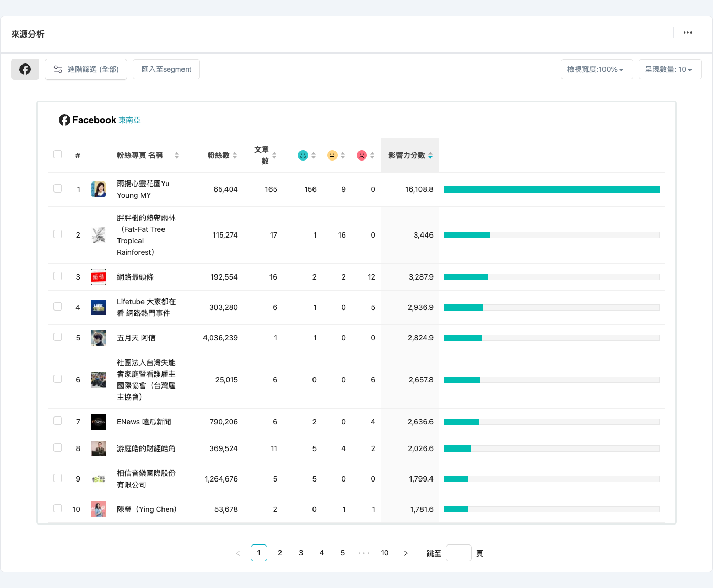Click the 網路最頭條 page avatar

[99, 277]
